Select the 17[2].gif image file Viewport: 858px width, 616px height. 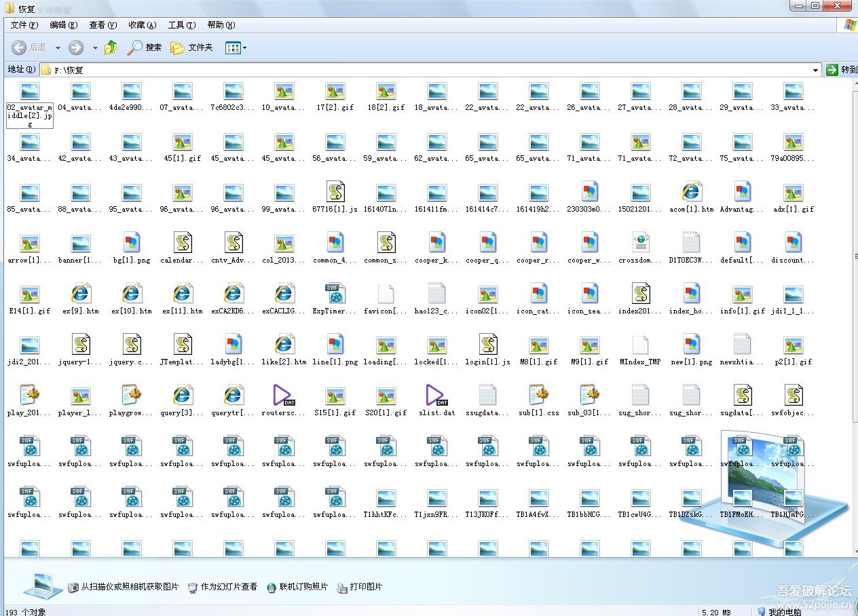click(335, 91)
